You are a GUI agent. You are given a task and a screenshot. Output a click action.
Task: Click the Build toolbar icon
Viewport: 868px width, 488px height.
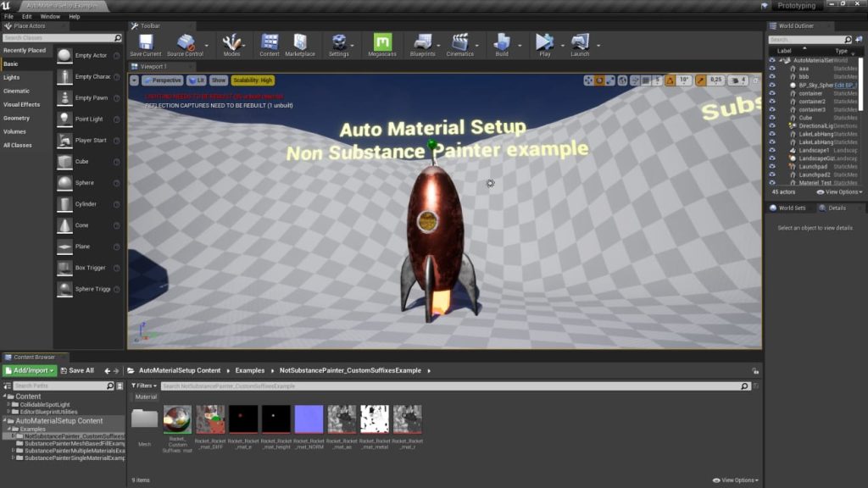tap(501, 44)
